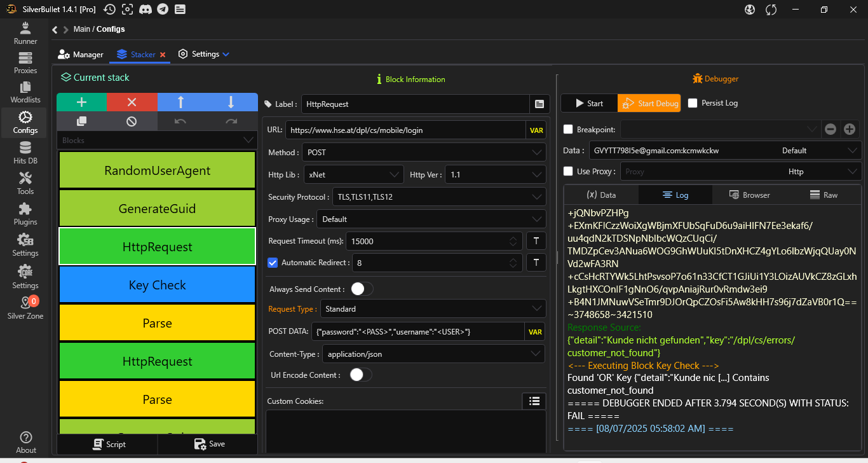Open the Raw tab in debugger
The width and height of the screenshot is (868, 463).
pyautogui.click(x=824, y=195)
